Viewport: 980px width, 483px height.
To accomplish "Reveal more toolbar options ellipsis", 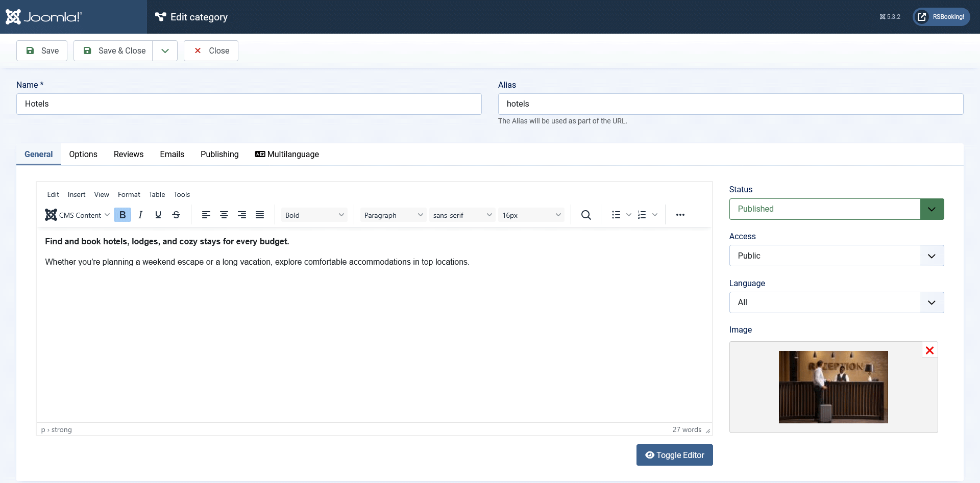I will (x=680, y=215).
